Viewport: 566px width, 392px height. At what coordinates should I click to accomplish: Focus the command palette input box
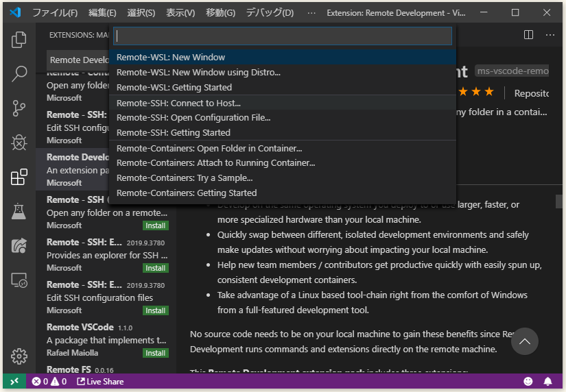283,36
